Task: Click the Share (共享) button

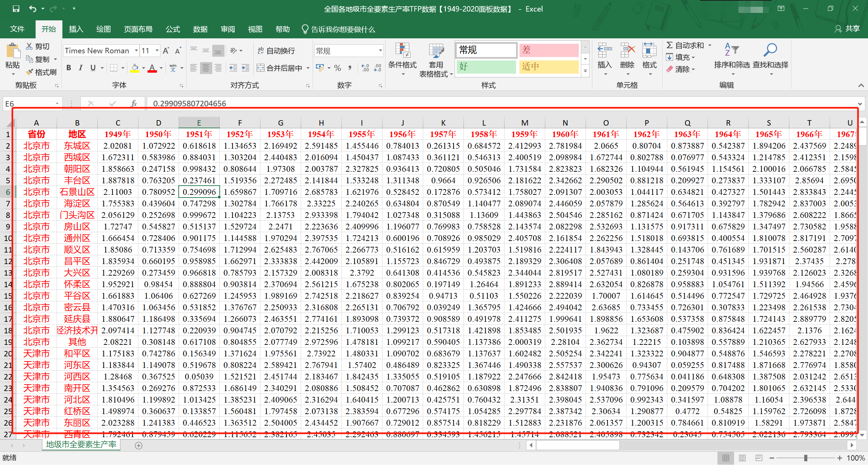Action: tap(848, 29)
